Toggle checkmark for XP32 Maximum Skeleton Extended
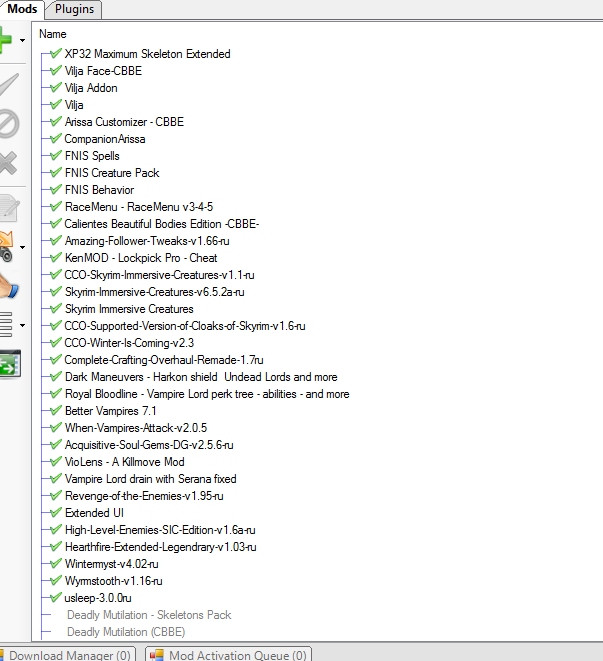The width and height of the screenshot is (603, 661). tap(56, 54)
